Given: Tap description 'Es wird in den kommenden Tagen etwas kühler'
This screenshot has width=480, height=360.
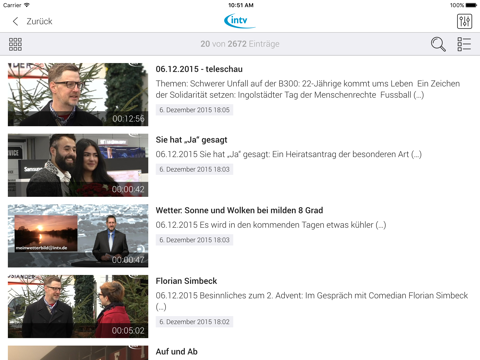Looking at the screenshot, I should (271, 225).
